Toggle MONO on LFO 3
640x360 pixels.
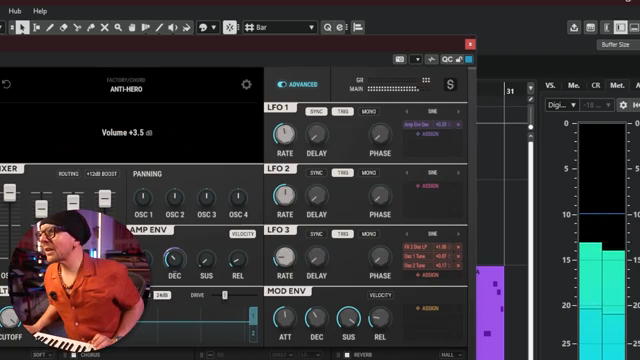click(369, 234)
